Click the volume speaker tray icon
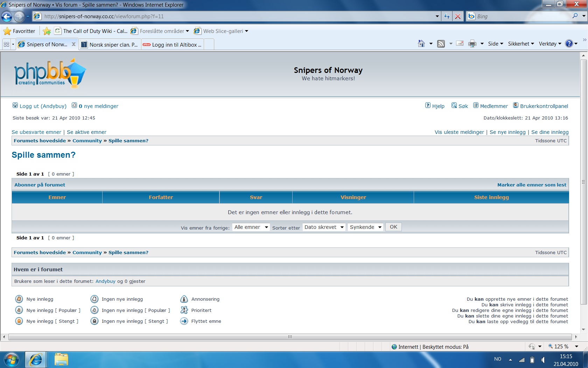 [x=543, y=360]
